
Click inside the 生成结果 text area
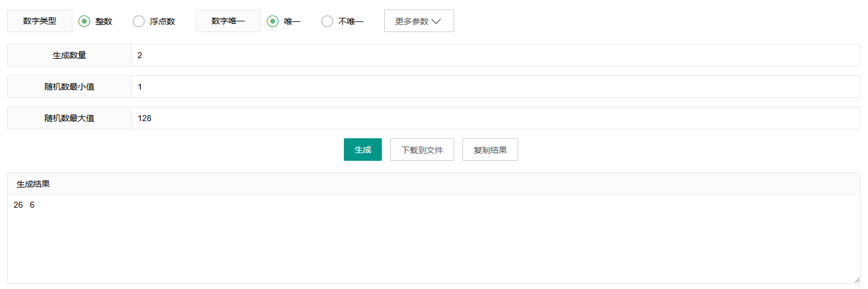[433, 239]
